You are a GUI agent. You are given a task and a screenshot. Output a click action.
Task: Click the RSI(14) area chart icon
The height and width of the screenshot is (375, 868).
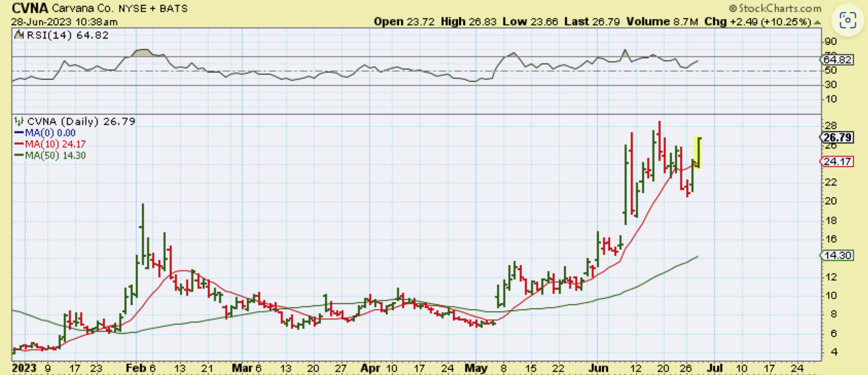(x=19, y=35)
